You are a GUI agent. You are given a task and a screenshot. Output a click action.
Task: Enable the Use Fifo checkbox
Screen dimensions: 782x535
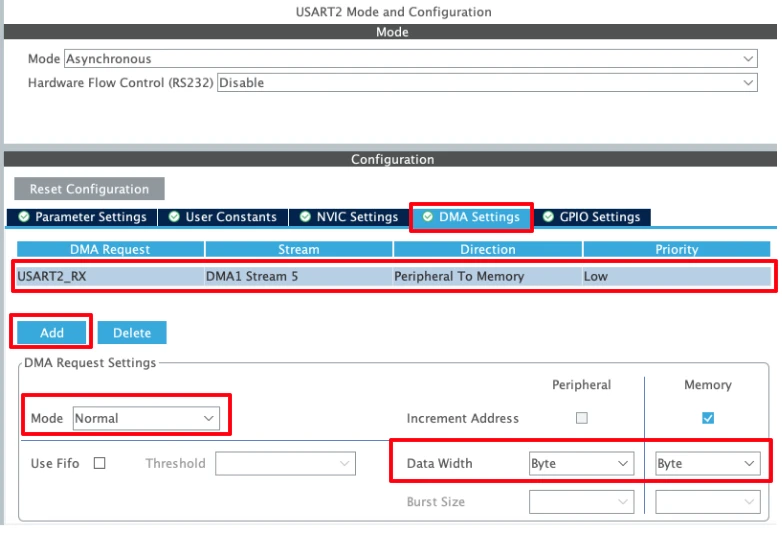100,464
